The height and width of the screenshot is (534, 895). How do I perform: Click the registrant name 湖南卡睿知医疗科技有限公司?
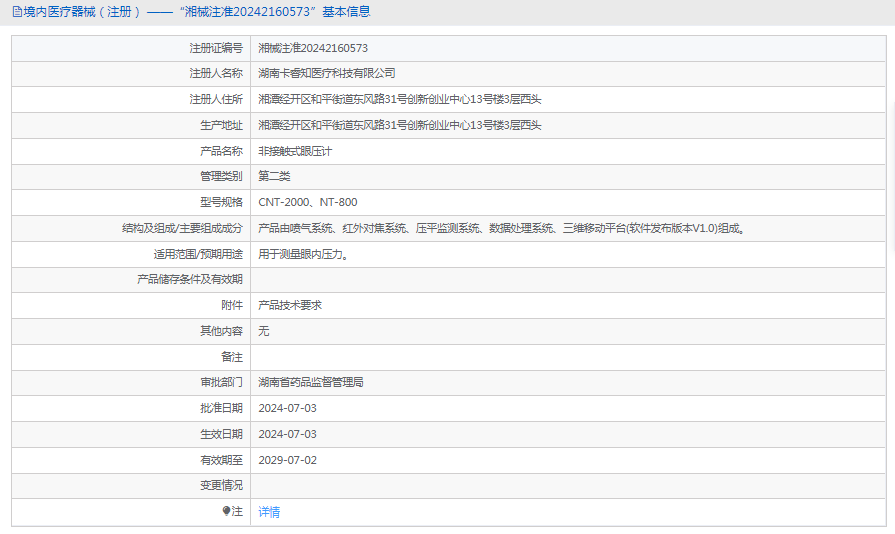(327, 73)
